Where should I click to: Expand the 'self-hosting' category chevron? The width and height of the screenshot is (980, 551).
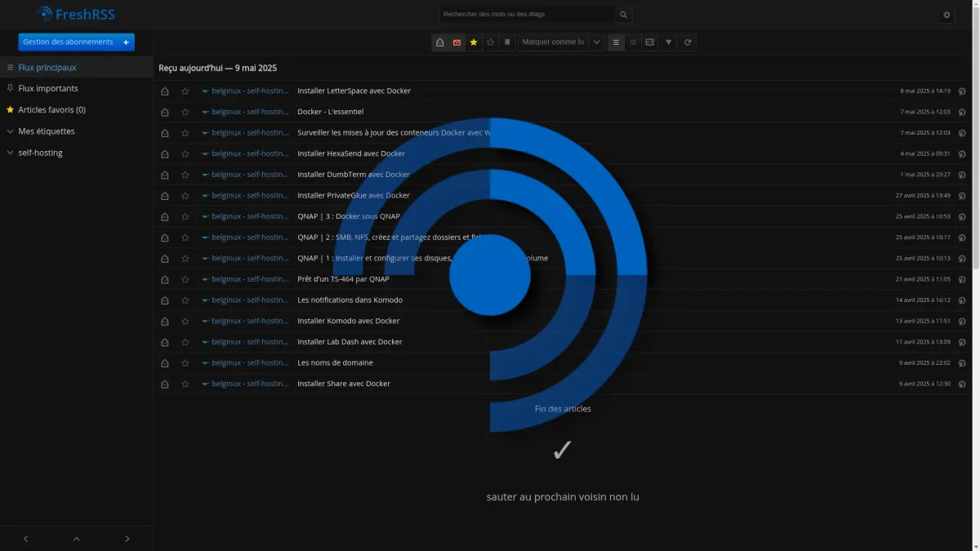pos(10,153)
